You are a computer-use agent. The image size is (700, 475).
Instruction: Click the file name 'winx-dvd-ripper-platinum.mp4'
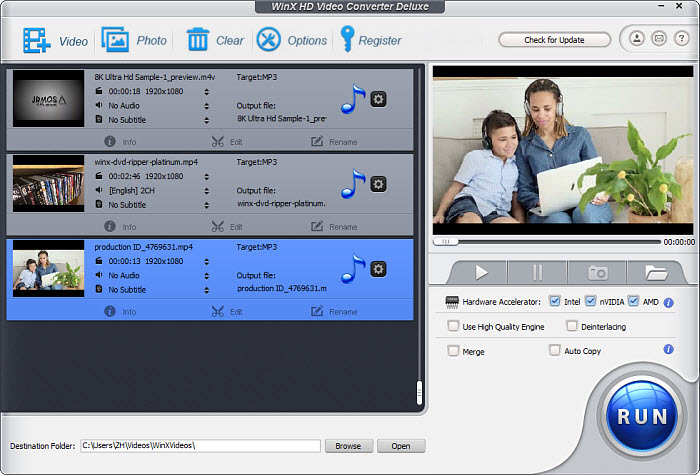(146, 162)
